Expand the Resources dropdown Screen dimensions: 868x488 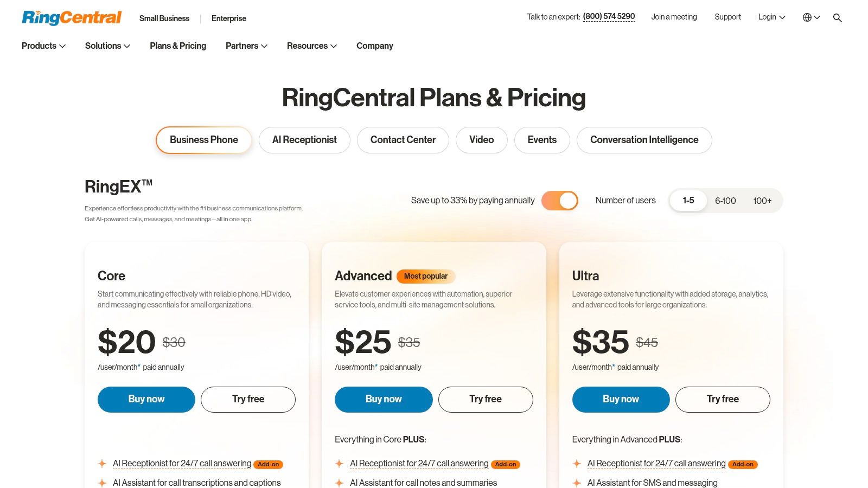click(311, 46)
